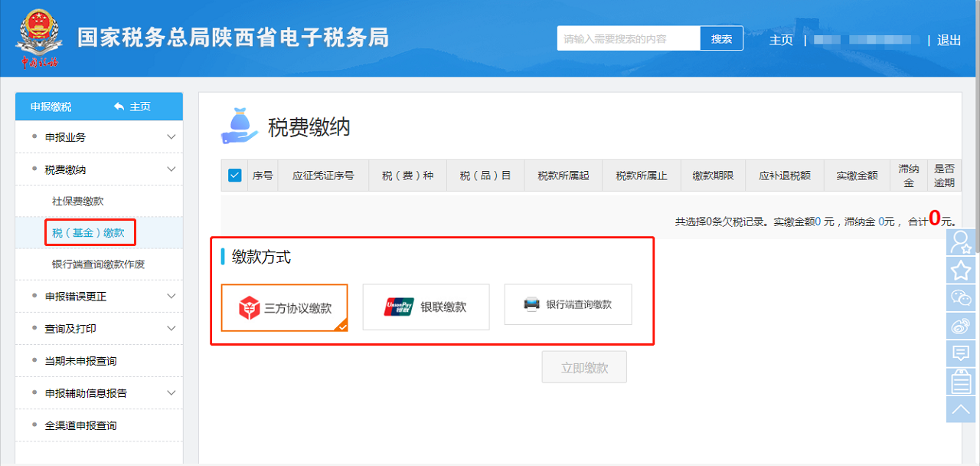Click the UnionPay logo icon

click(399, 307)
